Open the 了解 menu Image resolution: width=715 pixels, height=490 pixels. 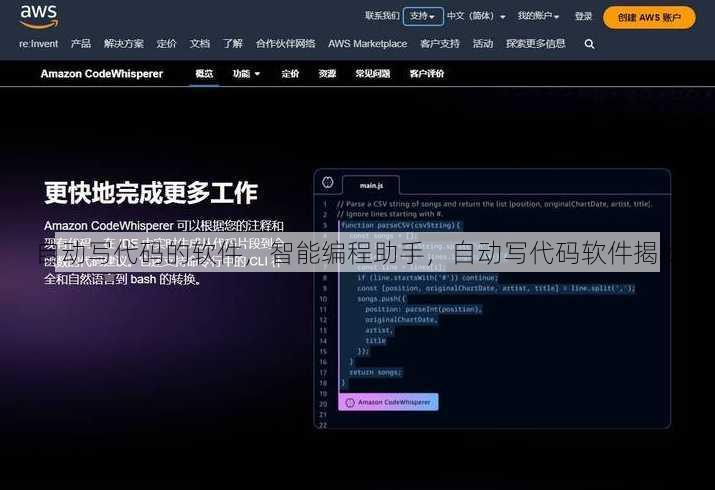click(233, 44)
